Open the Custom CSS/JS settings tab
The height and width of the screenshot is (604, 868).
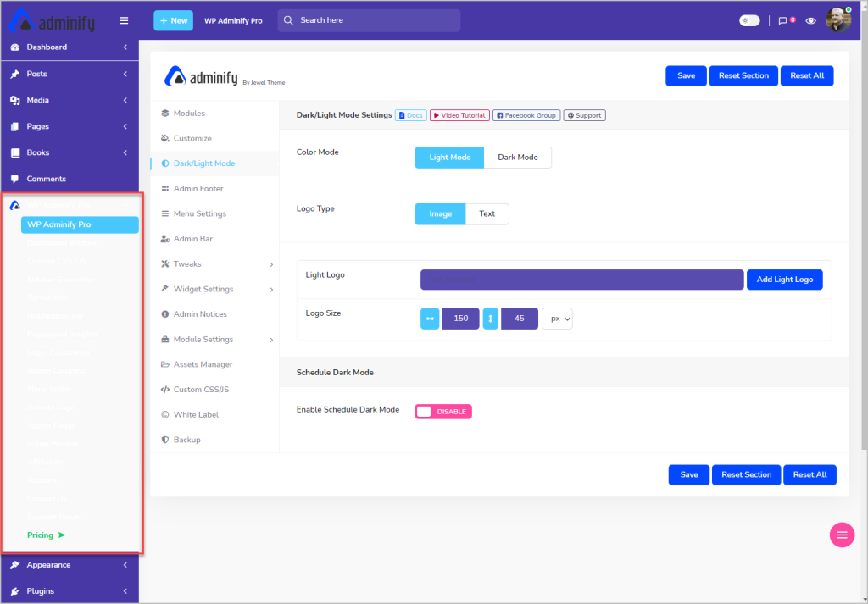[x=214, y=390]
